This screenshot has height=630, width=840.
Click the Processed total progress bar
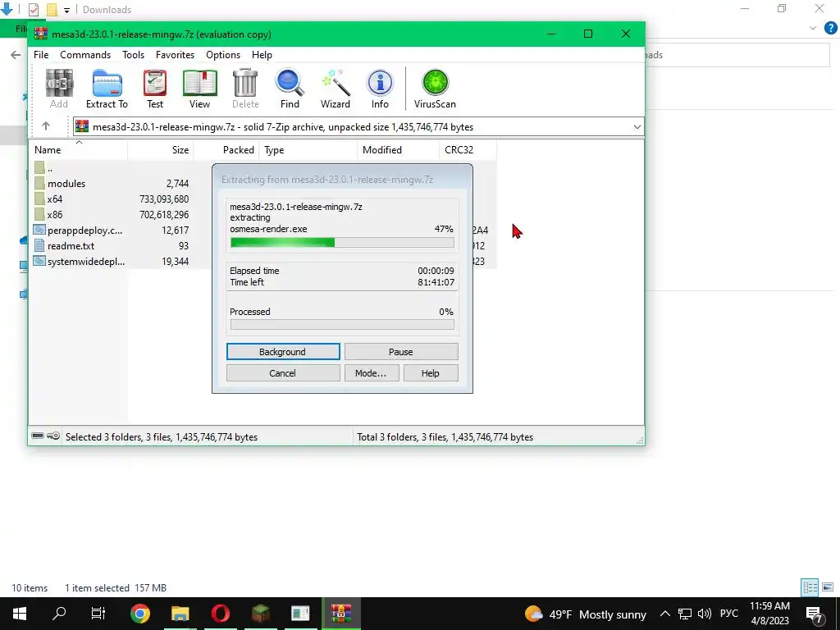point(342,325)
